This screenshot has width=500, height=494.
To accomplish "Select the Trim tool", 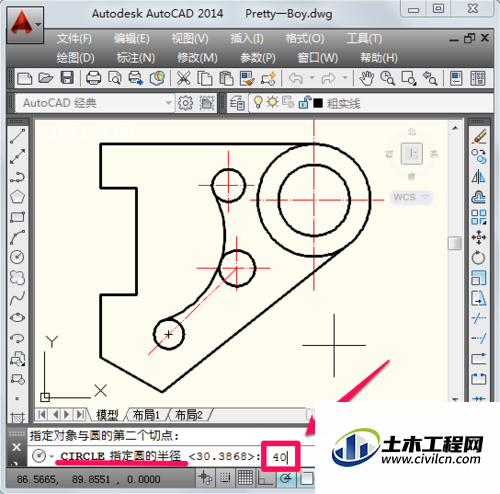I will (x=479, y=318).
